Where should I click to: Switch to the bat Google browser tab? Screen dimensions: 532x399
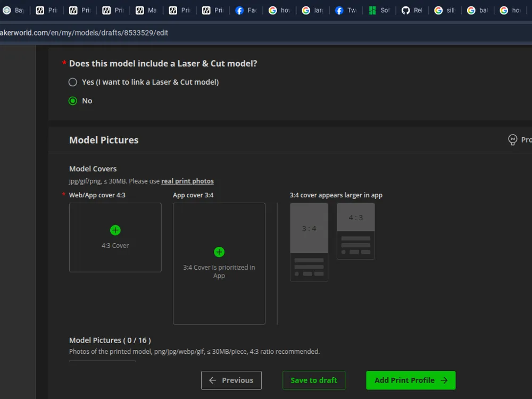pyautogui.click(x=478, y=10)
